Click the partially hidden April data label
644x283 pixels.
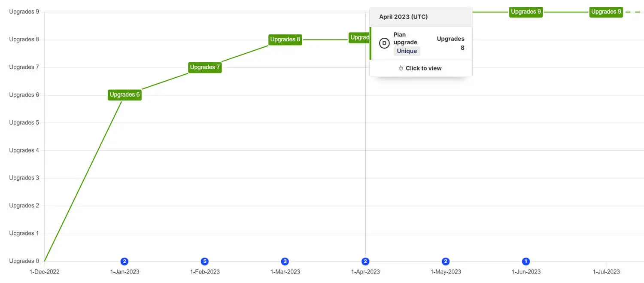(359, 38)
